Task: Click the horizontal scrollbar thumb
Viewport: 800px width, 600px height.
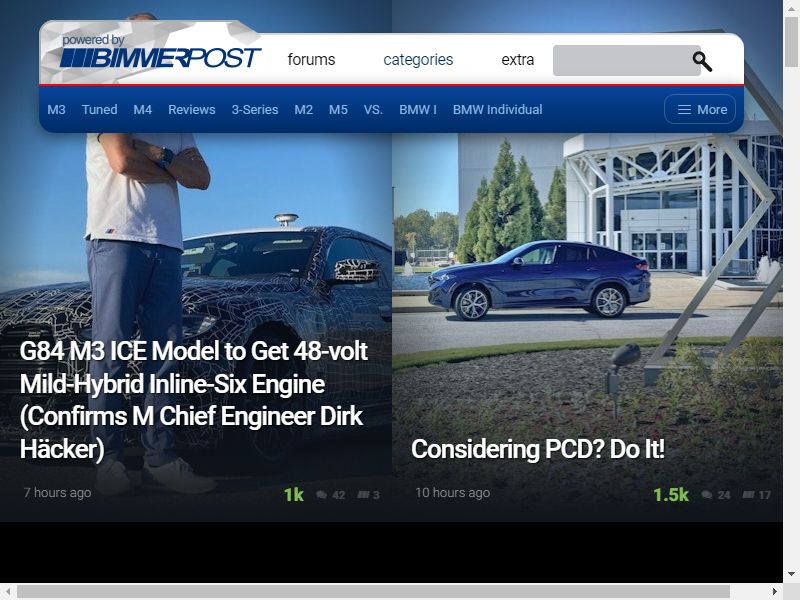Action: coord(373,591)
